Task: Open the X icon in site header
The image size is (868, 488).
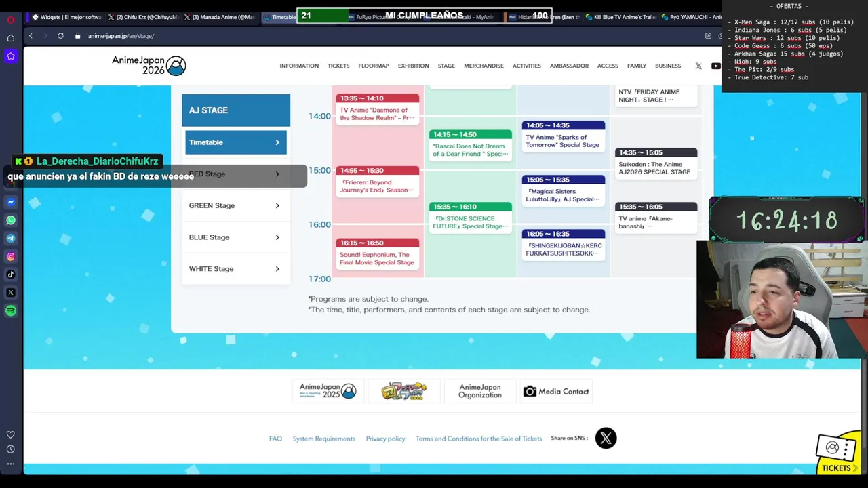Action: tap(698, 66)
